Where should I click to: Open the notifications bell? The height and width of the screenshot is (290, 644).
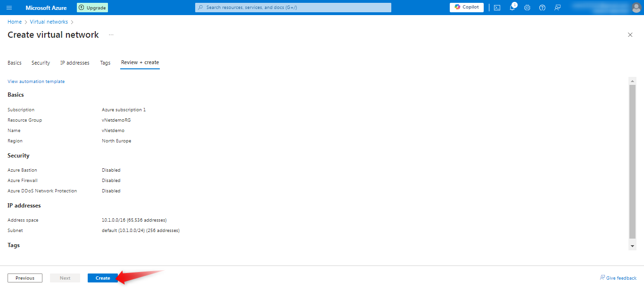(x=512, y=8)
